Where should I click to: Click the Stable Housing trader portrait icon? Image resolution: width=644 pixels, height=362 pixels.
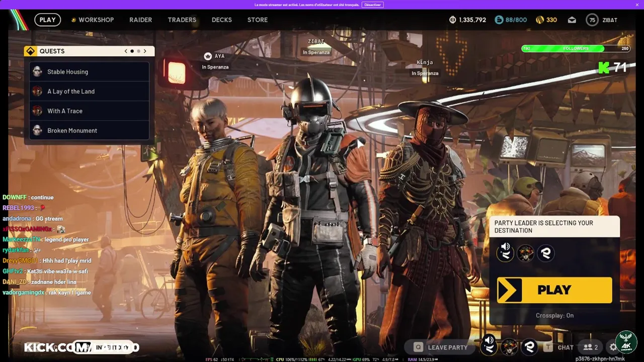[x=37, y=72]
